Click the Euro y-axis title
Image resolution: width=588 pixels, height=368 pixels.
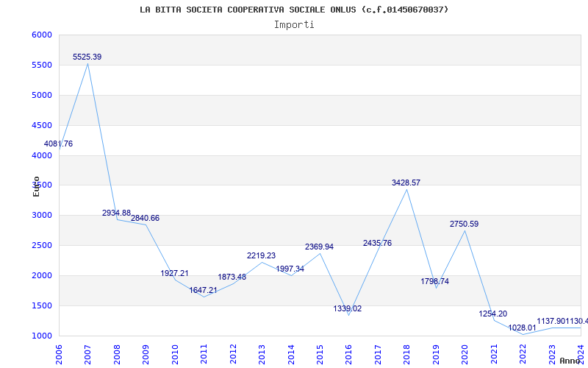point(36,187)
